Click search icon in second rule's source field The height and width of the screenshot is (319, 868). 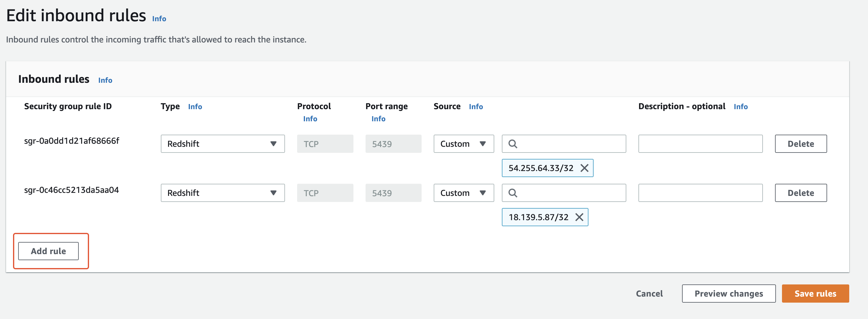(x=512, y=193)
